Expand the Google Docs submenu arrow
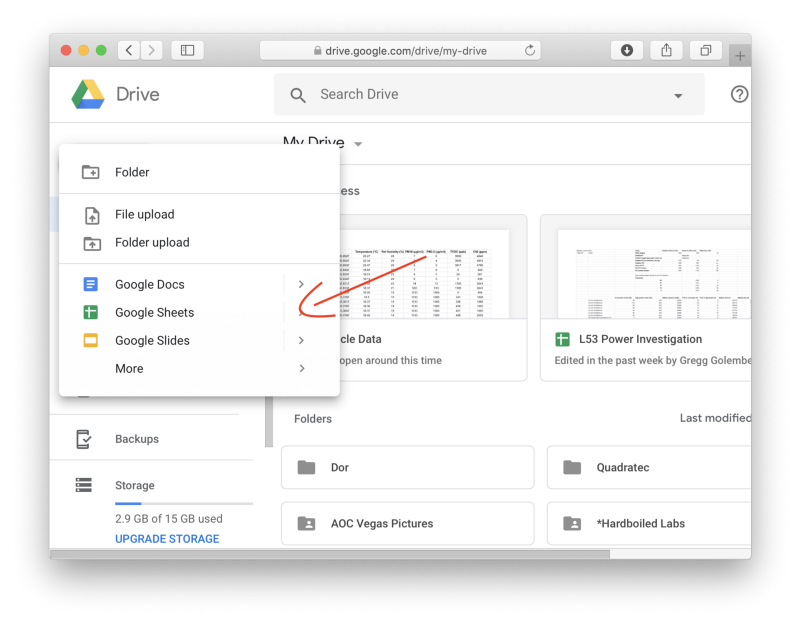 pos(301,284)
